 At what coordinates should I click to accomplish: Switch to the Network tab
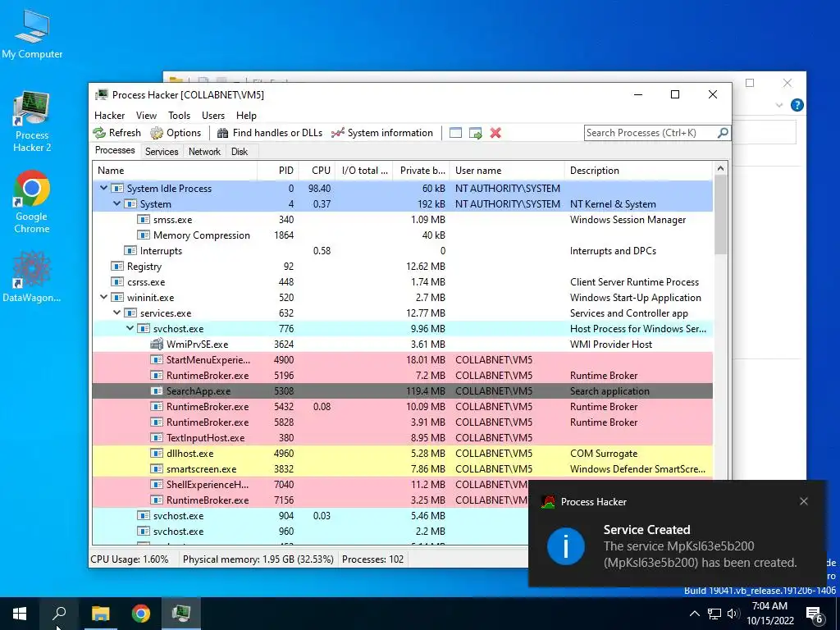(204, 152)
